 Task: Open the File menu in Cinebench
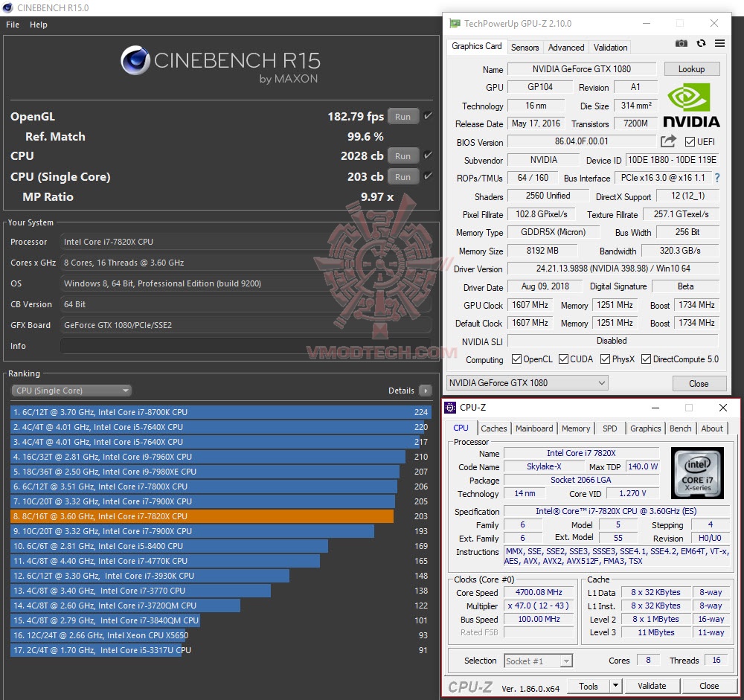click(x=13, y=25)
